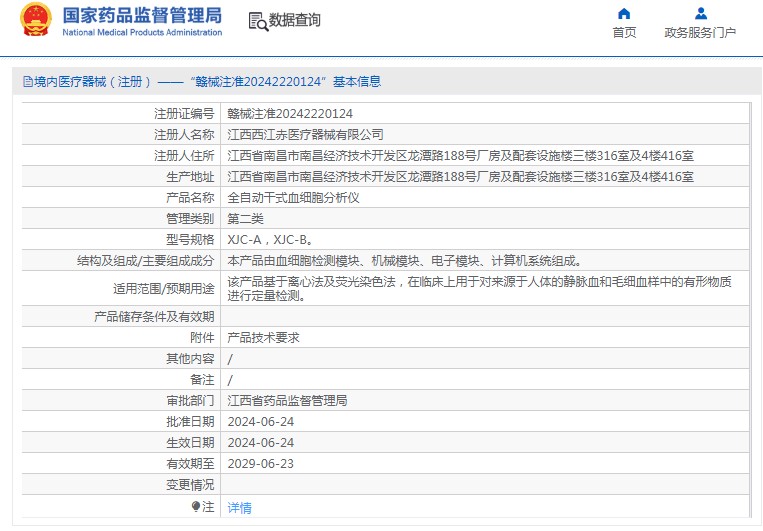Click management class value 第二类
The height and width of the screenshot is (531, 763).
pyautogui.click(x=245, y=219)
